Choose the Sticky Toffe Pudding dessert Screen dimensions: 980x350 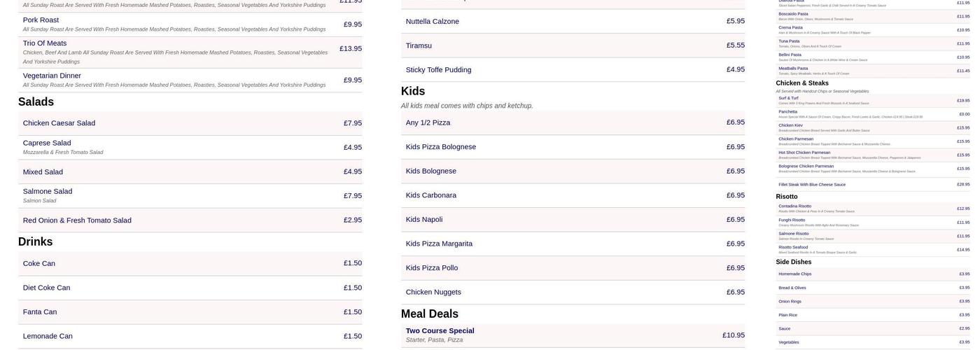(439, 70)
